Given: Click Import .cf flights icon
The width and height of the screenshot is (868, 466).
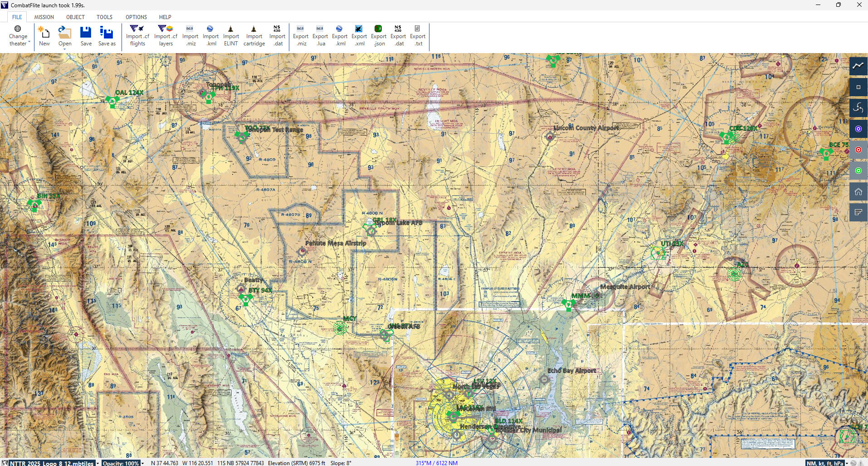Looking at the screenshot, I should click(x=137, y=36).
